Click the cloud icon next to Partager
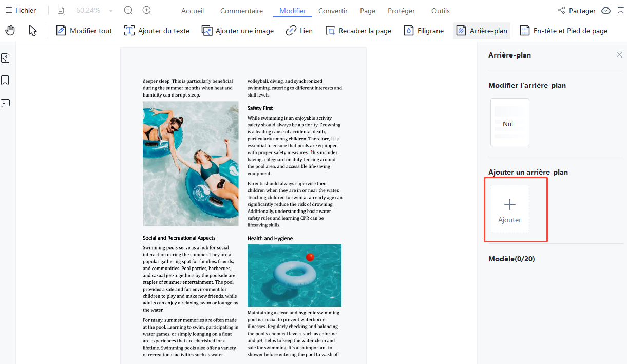 coord(606,10)
